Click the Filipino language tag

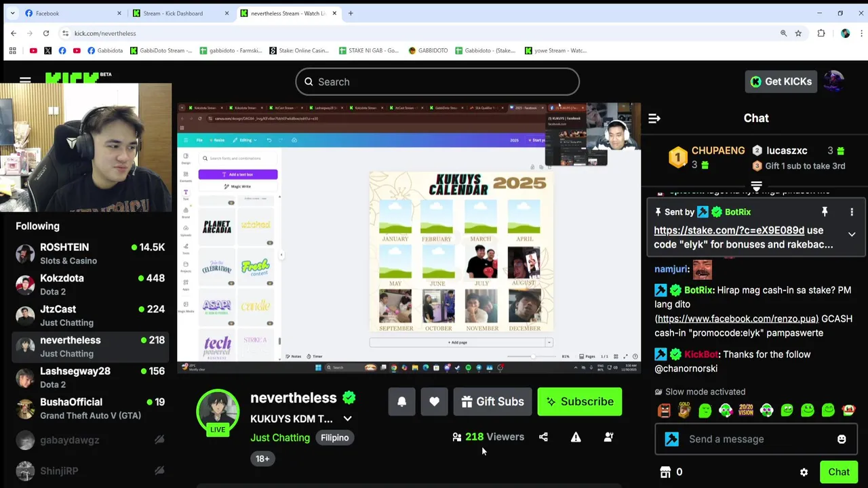coord(334,438)
